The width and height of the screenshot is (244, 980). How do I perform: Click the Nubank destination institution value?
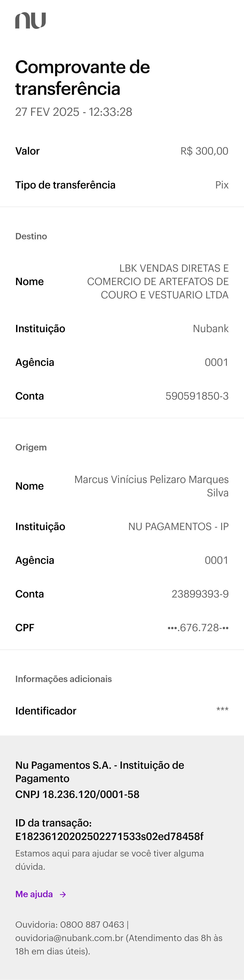(x=211, y=329)
